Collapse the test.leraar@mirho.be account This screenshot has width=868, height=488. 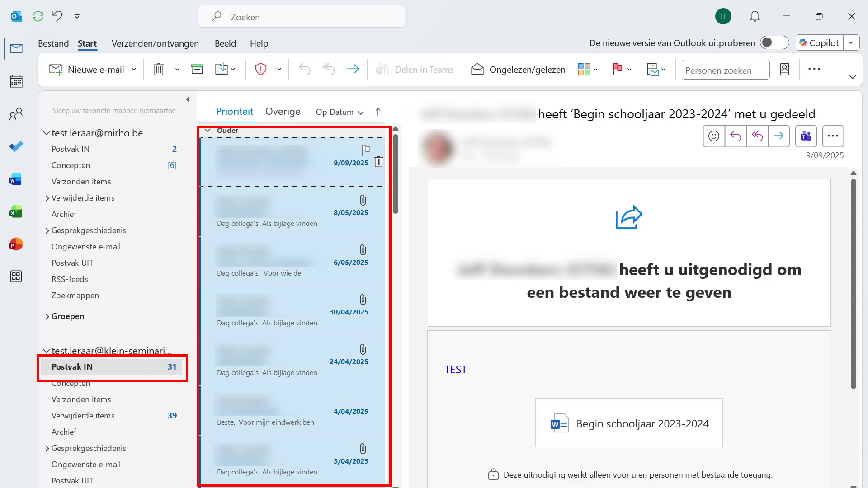point(46,133)
